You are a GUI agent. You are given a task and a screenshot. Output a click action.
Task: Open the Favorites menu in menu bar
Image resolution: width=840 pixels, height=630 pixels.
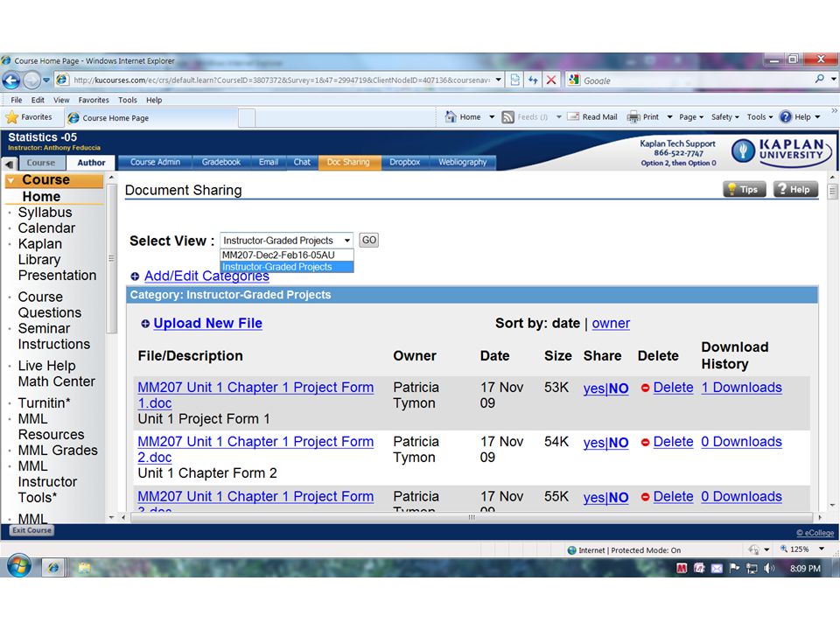pos(94,100)
